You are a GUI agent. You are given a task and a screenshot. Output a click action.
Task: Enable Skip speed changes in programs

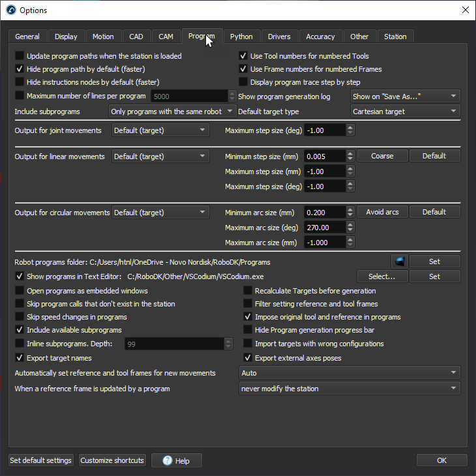click(x=20, y=317)
